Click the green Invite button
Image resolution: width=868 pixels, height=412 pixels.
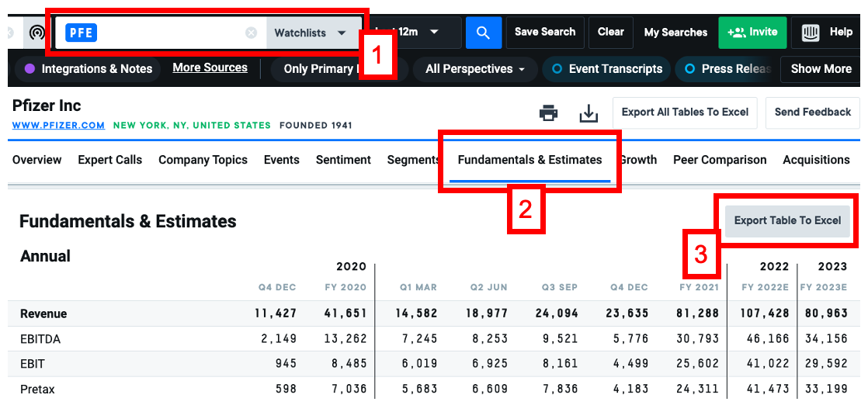[752, 33]
